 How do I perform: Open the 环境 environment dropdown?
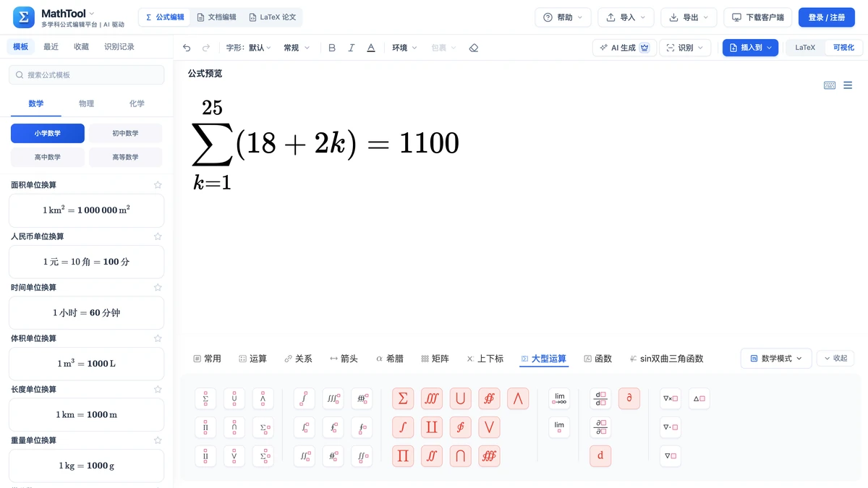pyautogui.click(x=405, y=48)
